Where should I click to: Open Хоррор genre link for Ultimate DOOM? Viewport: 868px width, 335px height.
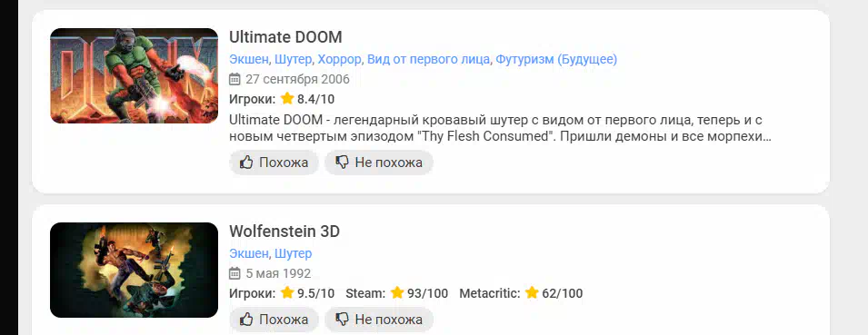pos(339,59)
